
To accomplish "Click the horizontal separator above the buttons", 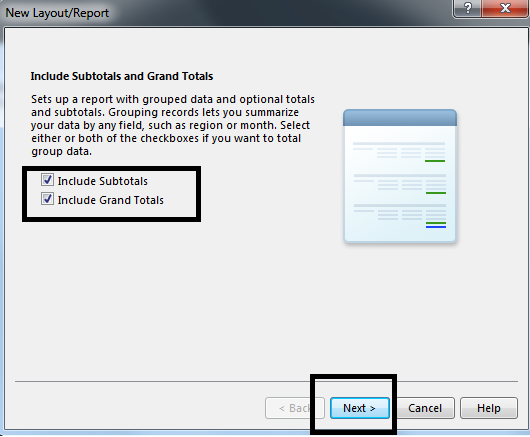I will 266,382.
